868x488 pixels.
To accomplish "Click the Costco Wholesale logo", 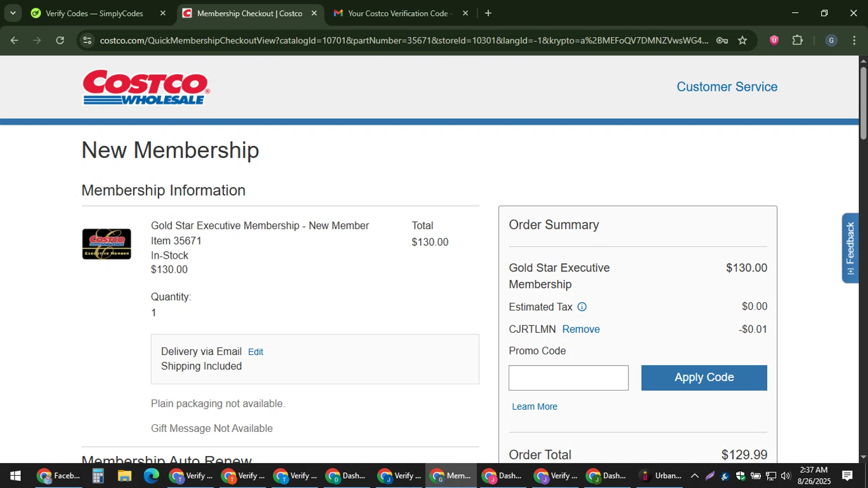I will [x=146, y=87].
